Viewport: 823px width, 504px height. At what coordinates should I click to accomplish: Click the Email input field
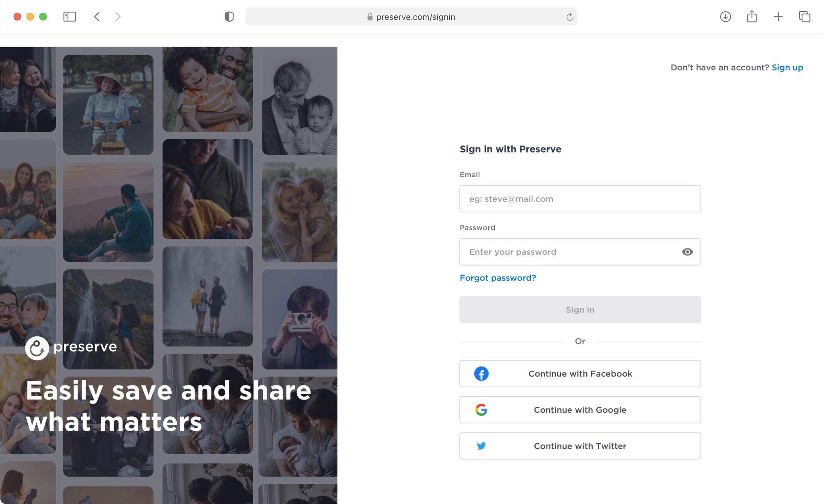click(x=580, y=199)
